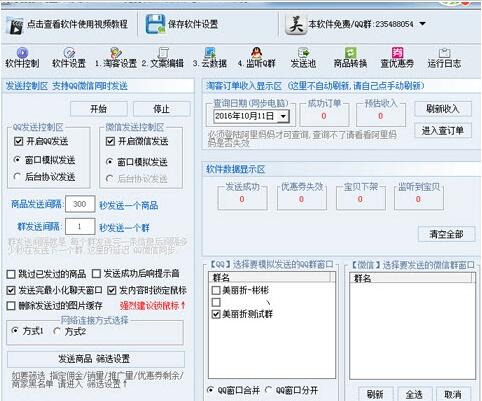482x401 pixels.
Task: Edit the 商品发送间隔 field showing 300
Action: tap(80, 204)
